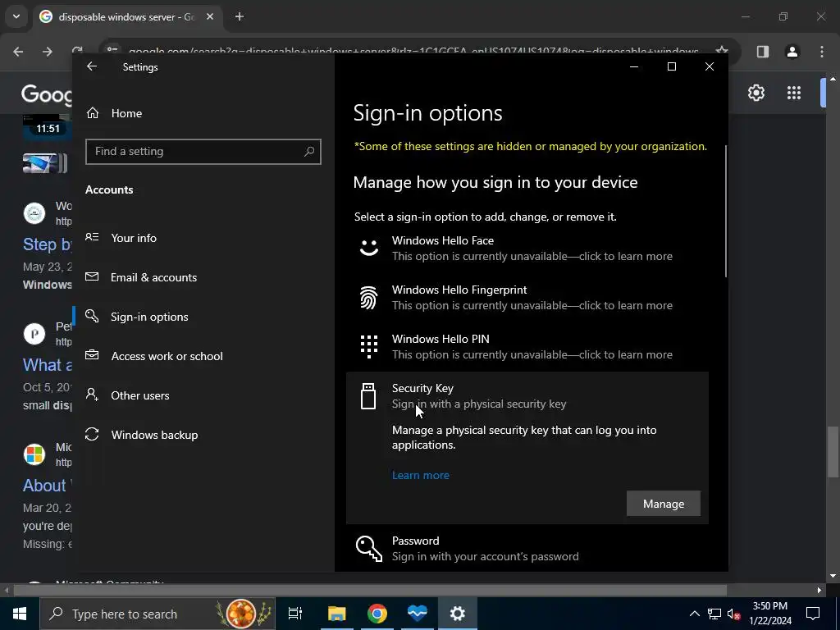Viewport: 840px width, 630px height.
Task: Click the Windows backup sync icon
Action: pyautogui.click(x=92, y=434)
